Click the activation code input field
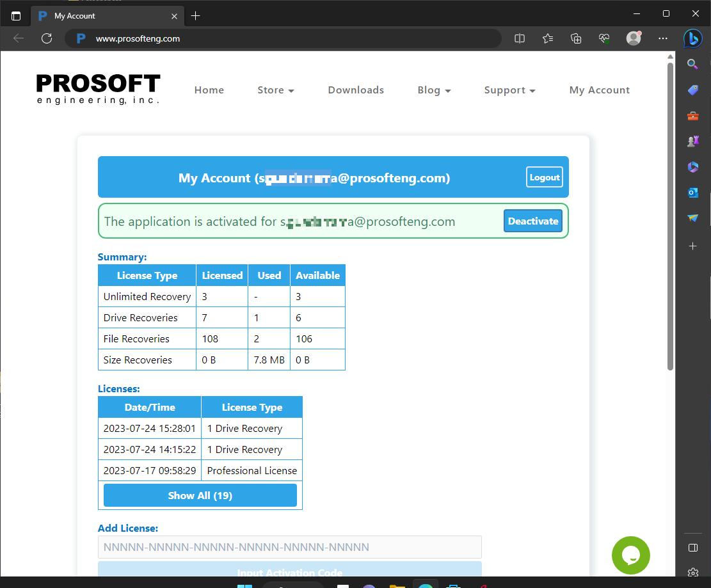Viewport: 711px width, 588px height. pyautogui.click(x=289, y=547)
